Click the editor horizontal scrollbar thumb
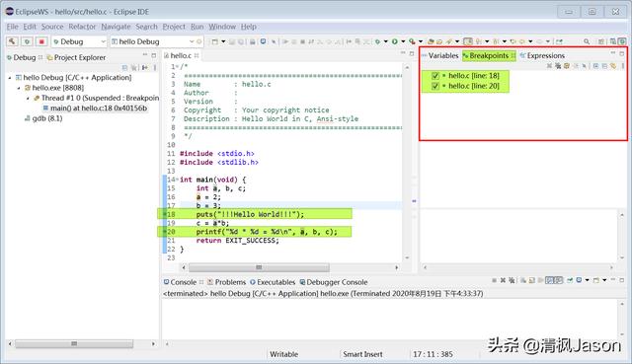 tap(259, 267)
